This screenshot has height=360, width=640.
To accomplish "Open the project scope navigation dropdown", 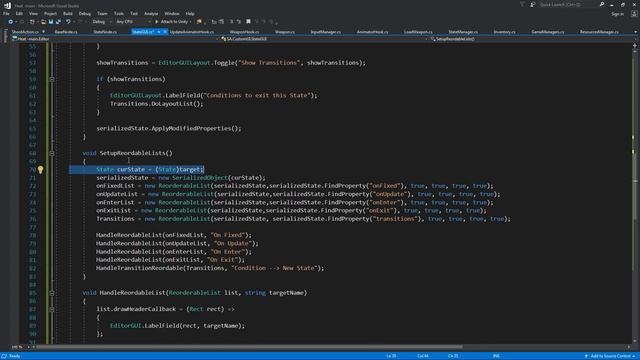I will pyautogui.click(x=116, y=39).
